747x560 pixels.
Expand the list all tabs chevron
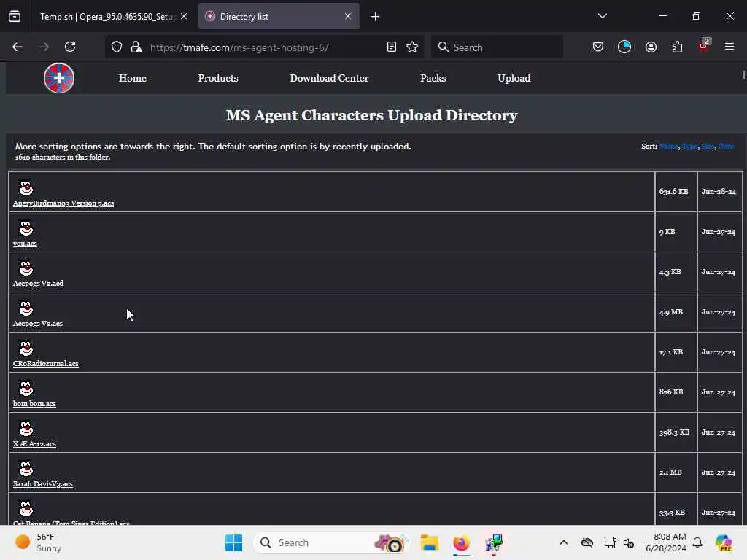tap(602, 16)
